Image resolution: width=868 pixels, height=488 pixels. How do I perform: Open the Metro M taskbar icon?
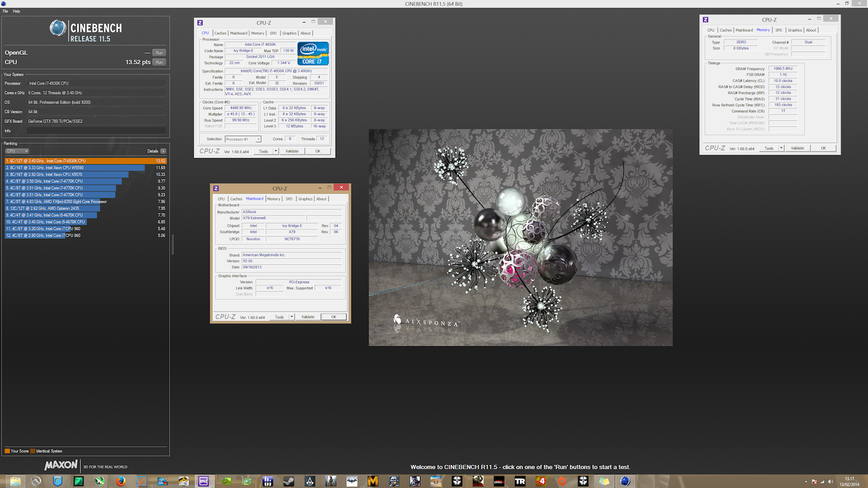(x=372, y=481)
